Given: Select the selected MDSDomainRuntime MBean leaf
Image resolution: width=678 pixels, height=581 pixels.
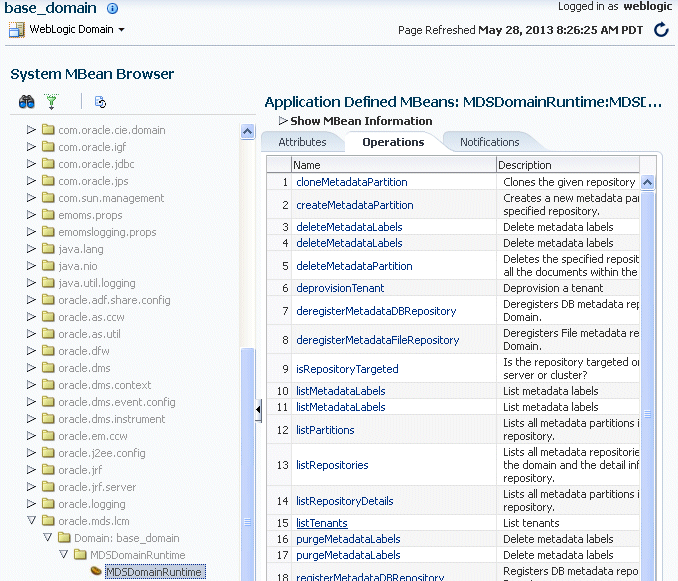Looking at the screenshot, I should point(154,571).
